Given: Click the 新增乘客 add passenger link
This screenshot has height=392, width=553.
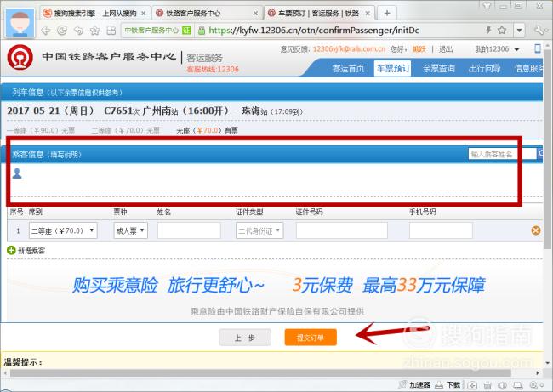Looking at the screenshot, I should point(31,251).
